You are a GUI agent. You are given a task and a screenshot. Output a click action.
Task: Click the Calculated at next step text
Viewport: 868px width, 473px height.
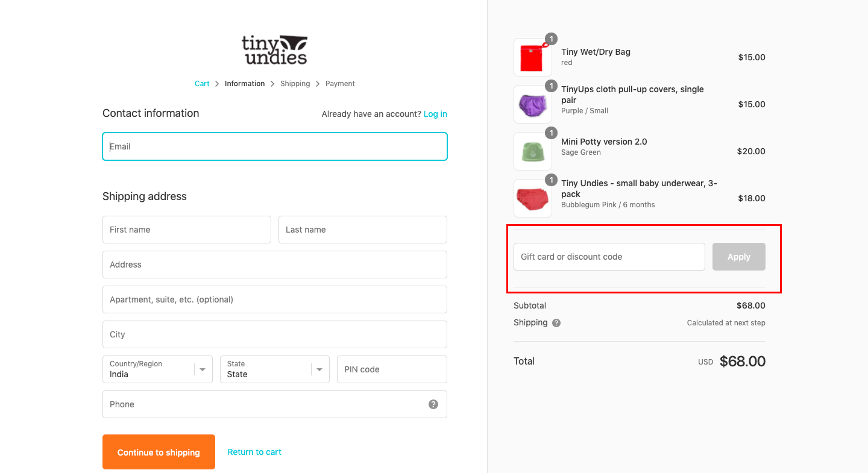(x=726, y=323)
